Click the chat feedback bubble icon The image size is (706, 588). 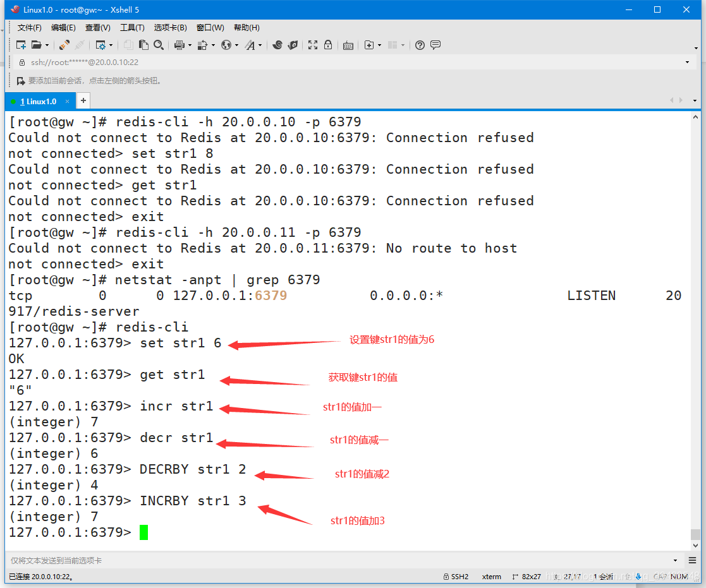pyautogui.click(x=435, y=45)
